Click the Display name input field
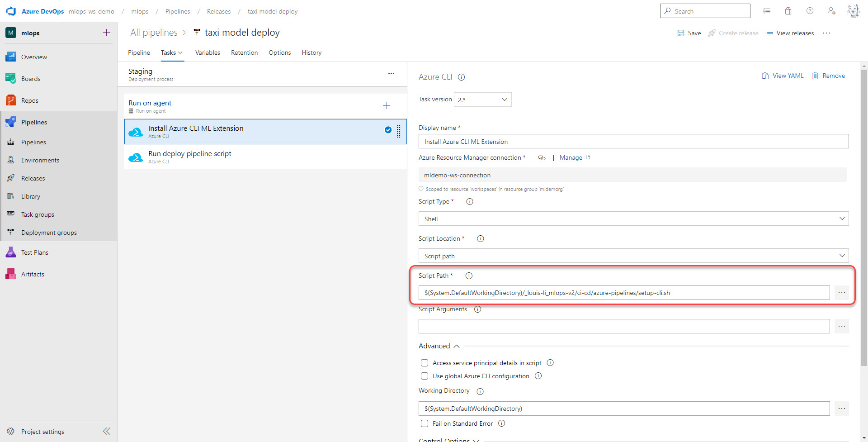 pos(633,142)
